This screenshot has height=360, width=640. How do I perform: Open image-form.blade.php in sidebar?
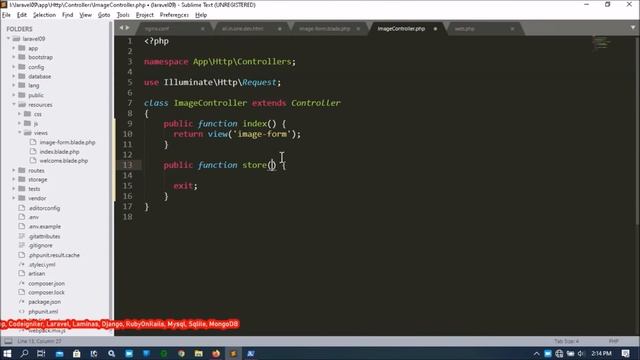67,142
